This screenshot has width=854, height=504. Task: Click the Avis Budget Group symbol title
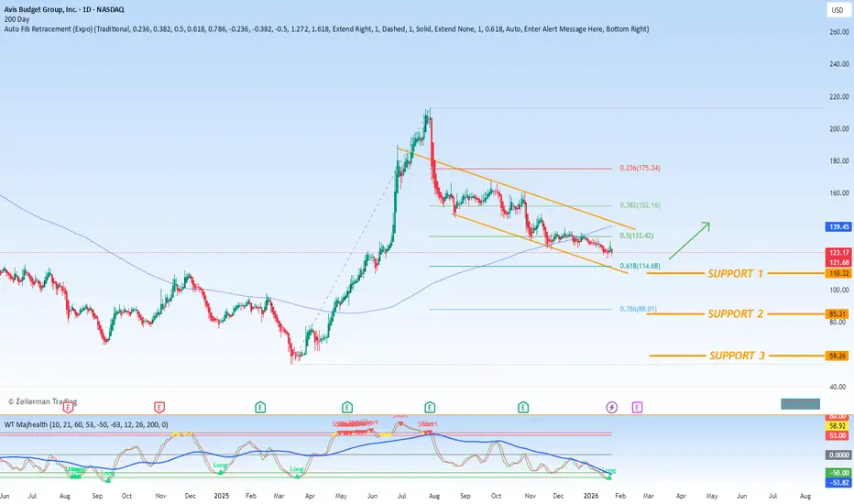click(64, 9)
